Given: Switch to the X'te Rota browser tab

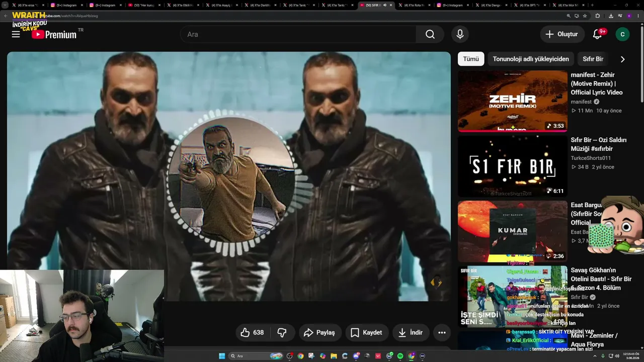Looking at the screenshot, I should coord(415,5).
